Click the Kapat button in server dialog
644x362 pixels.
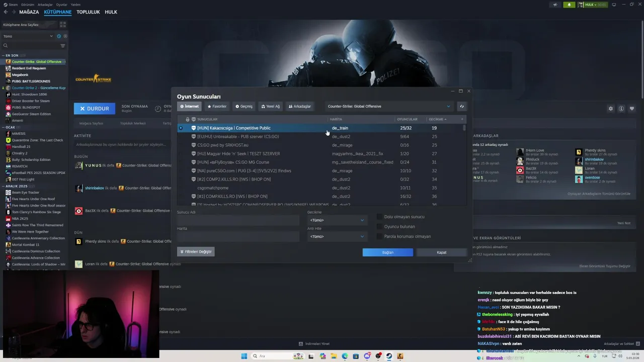coord(441,252)
